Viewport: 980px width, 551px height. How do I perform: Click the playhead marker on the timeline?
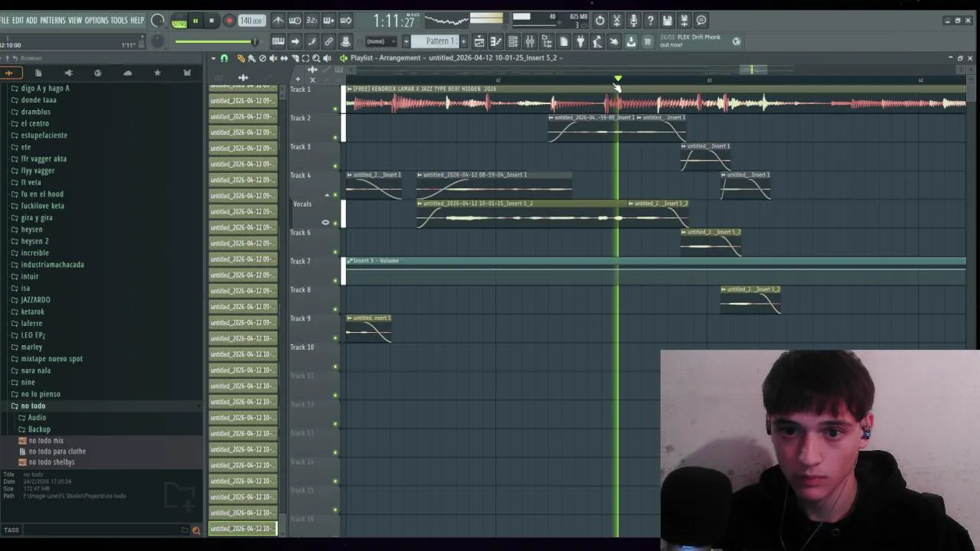[x=618, y=79]
